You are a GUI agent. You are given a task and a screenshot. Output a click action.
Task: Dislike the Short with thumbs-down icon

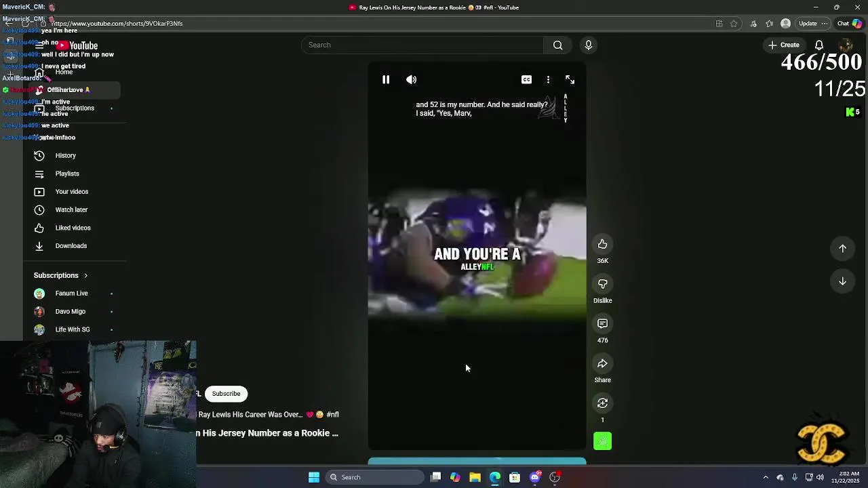tap(602, 284)
